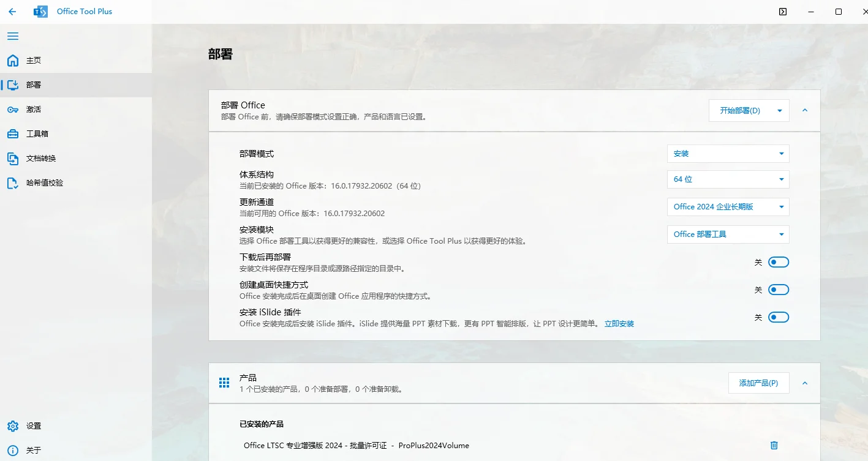This screenshot has height=461, width=868.
Task: Open the 体系结构 64 位 dropdown
Action: (x=728, y=179)
